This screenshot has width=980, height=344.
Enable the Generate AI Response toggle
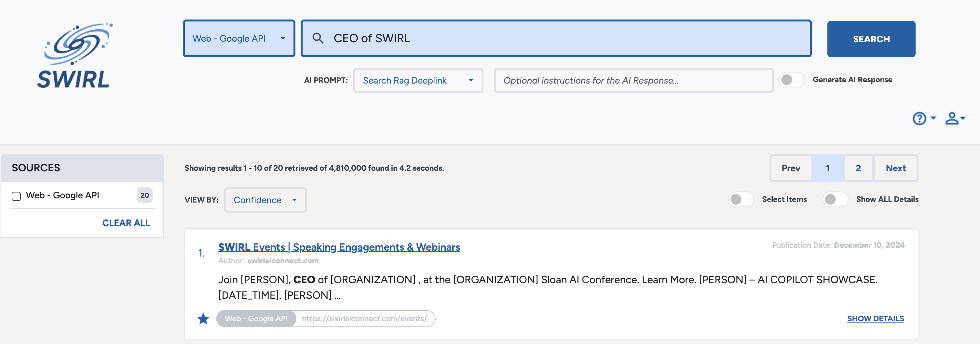[x=792, y=80]
